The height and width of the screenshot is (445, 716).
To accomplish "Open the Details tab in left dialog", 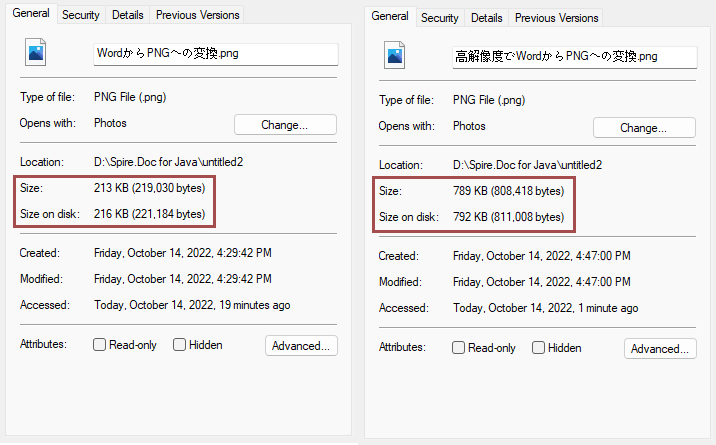I will [128, 15].
